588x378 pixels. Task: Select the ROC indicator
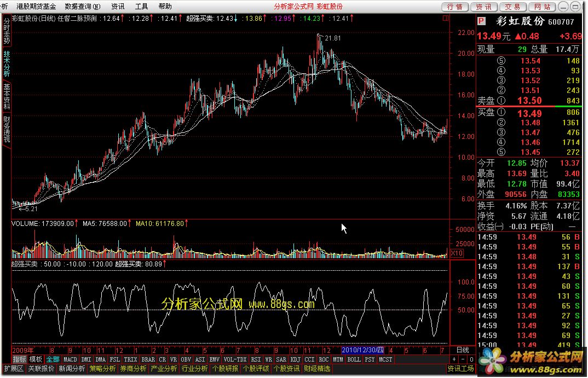pyautogui.click(x=324, y=359)
